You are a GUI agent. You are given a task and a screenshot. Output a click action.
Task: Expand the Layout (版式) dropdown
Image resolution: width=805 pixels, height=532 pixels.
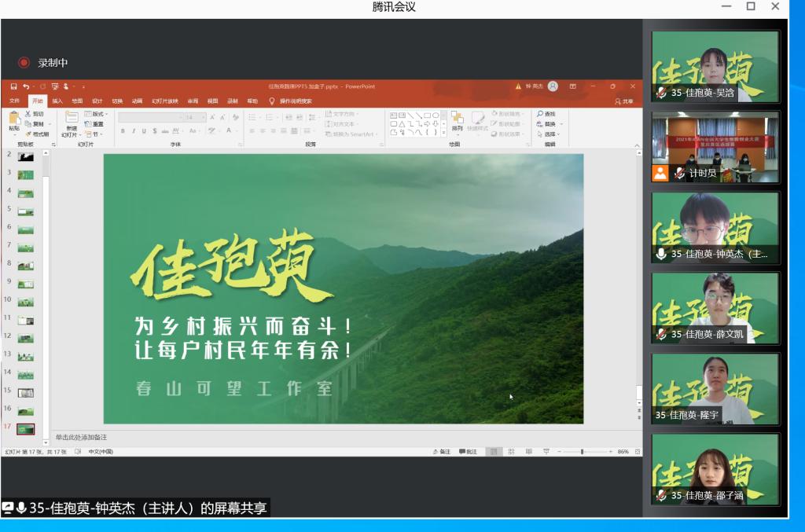[98, 114]
